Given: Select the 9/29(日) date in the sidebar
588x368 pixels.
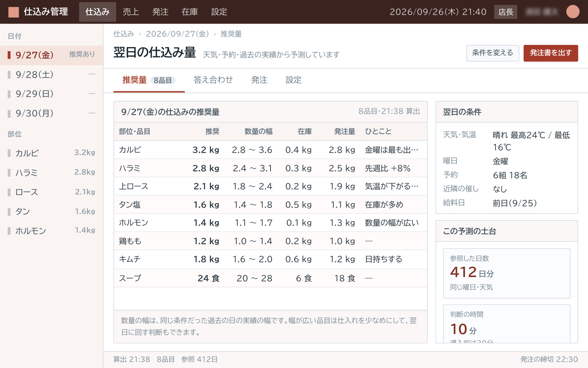Looking at the screenshot, I should pos(51,94).
